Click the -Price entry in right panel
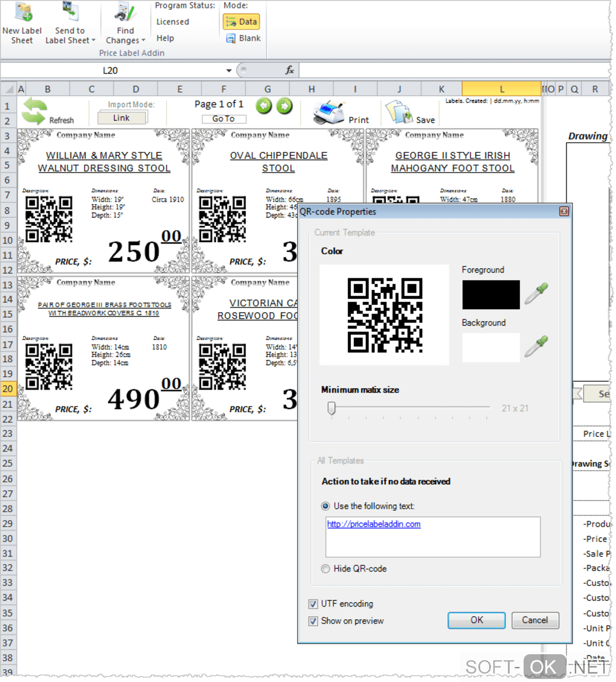This screenshot has height=682, width=616. tap(595, 539)
